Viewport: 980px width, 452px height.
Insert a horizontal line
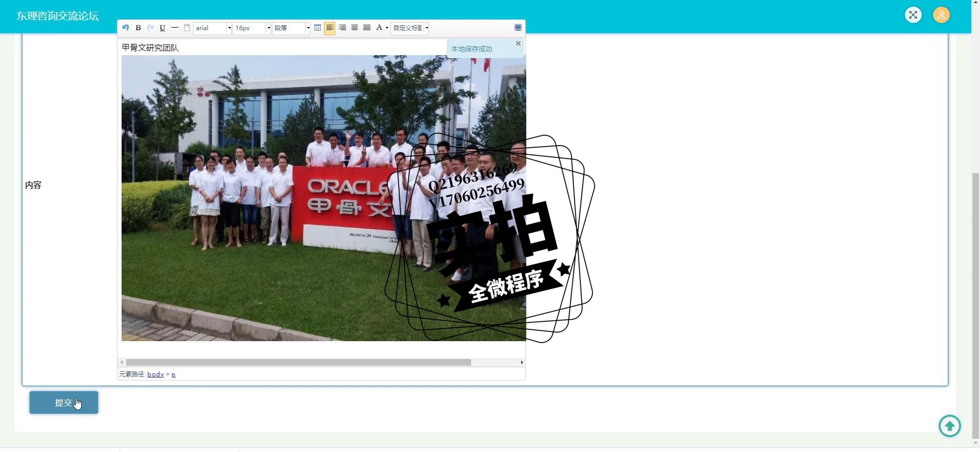pos(175,28)
